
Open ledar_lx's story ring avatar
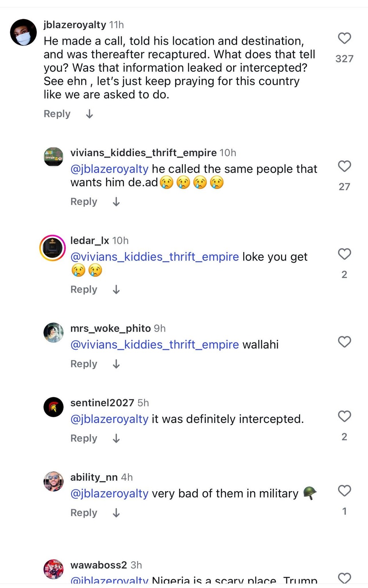53,248
